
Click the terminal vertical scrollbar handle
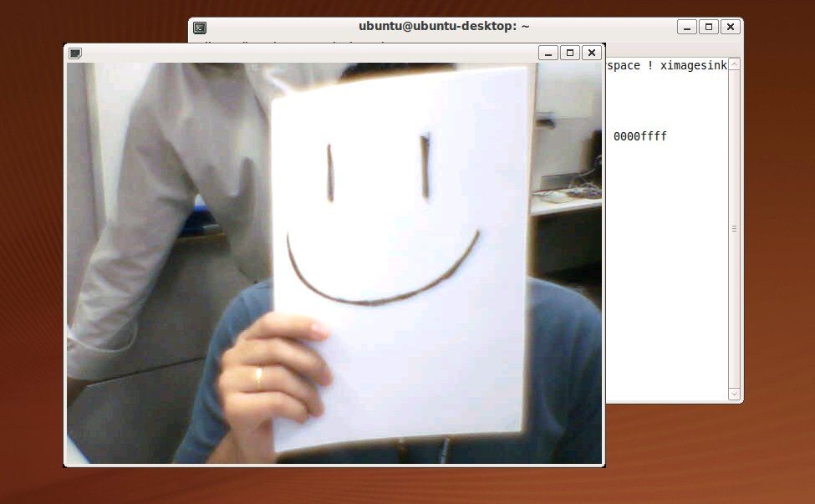coord(734,229)
